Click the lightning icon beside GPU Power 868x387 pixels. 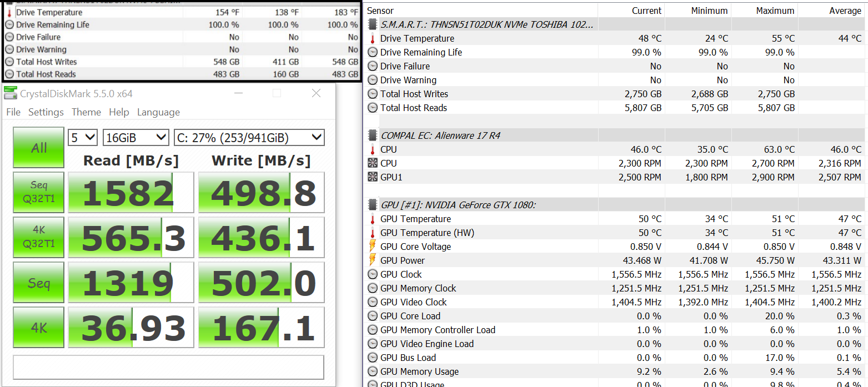click(373, 260)
